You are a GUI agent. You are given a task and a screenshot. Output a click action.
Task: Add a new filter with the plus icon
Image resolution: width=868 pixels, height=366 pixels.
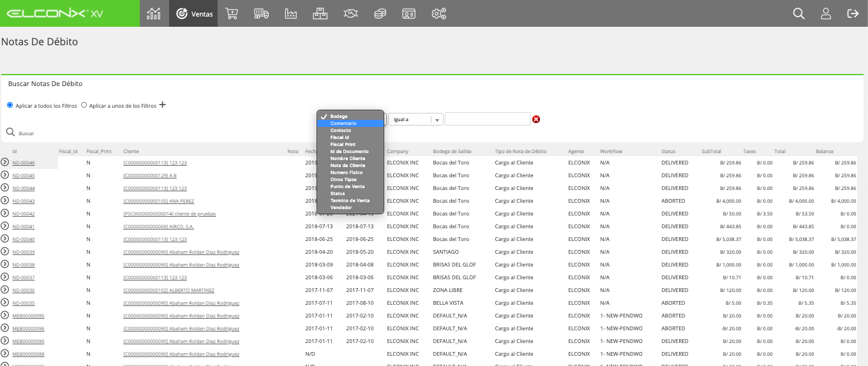pos(163,105)
